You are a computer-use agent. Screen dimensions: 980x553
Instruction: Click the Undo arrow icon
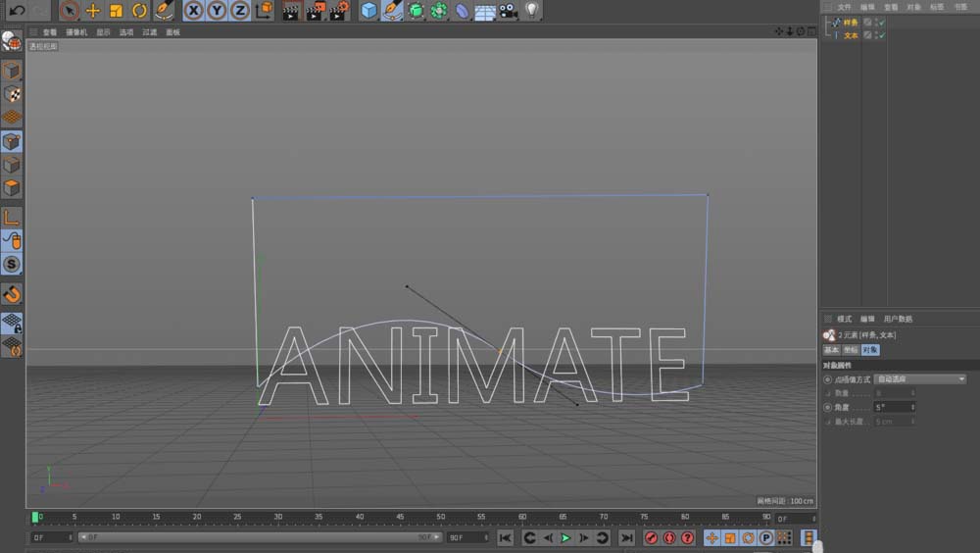point(17,11)
